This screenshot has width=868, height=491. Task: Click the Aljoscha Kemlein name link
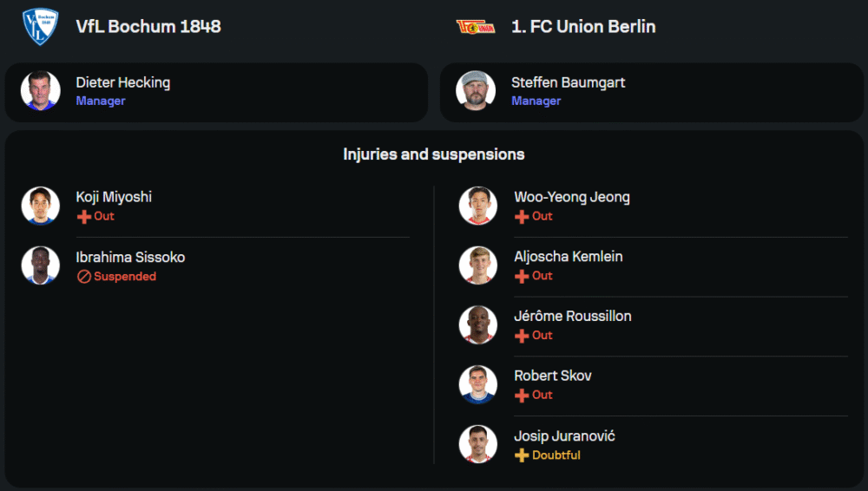coord(568,257)
